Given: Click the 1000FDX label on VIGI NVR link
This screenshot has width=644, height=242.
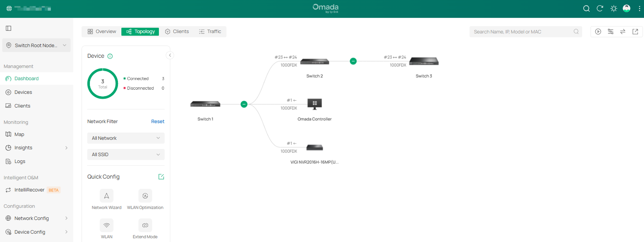Looking at the screenshot, I should pyautogui.click(x=289, y=151).
